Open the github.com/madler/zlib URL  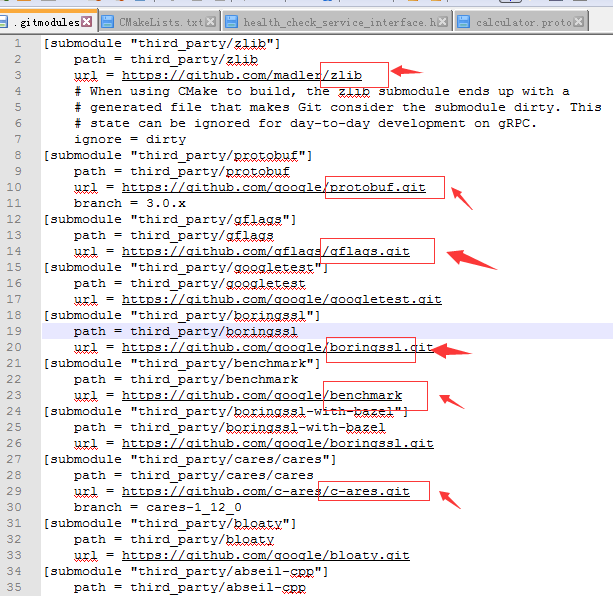coord(242,75)
